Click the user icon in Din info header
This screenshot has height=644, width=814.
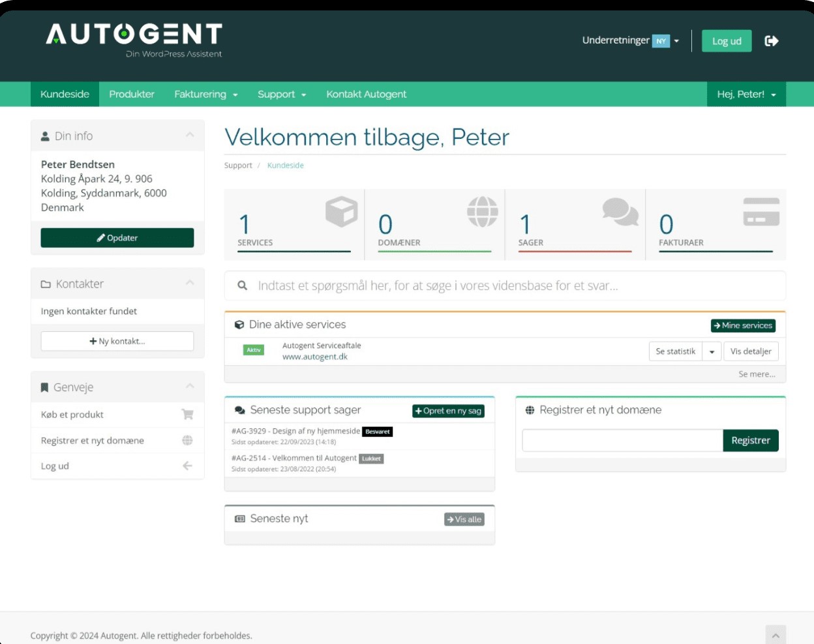(x=45, y=136)
